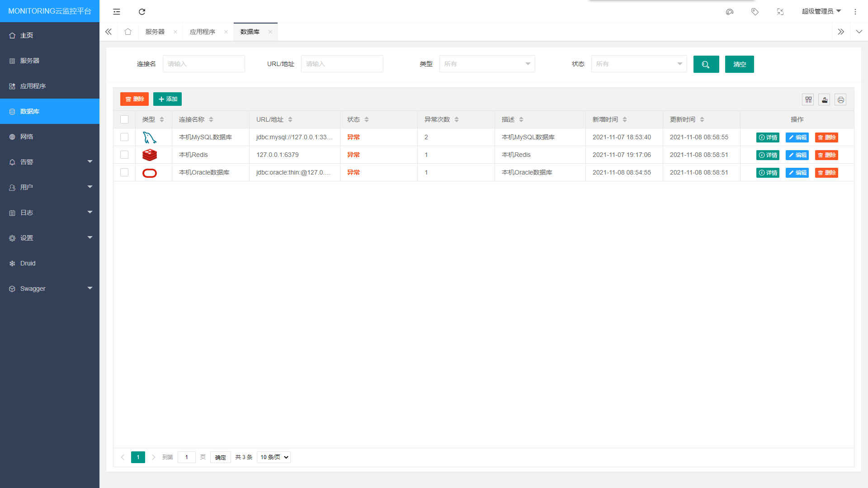Click the Redis type icon
868x488 pixels.
coord(150,155)
